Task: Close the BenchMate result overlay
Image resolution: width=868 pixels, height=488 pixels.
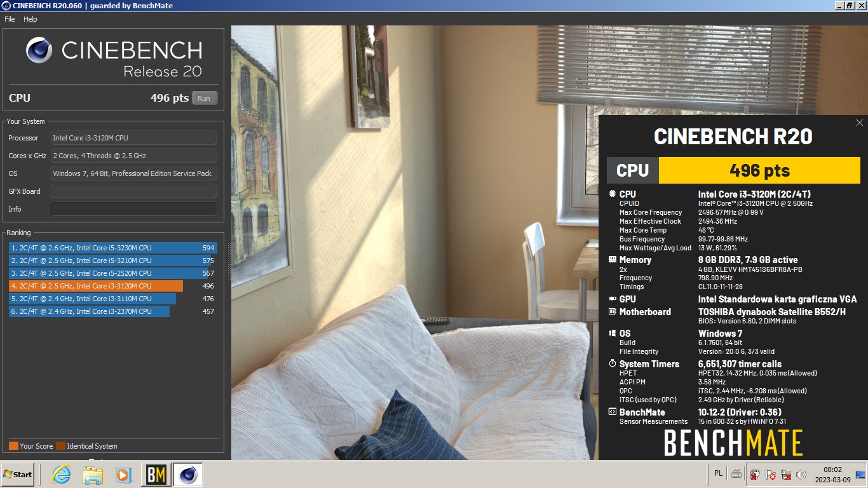Action: pyautogui.click(x=860, y=123)
